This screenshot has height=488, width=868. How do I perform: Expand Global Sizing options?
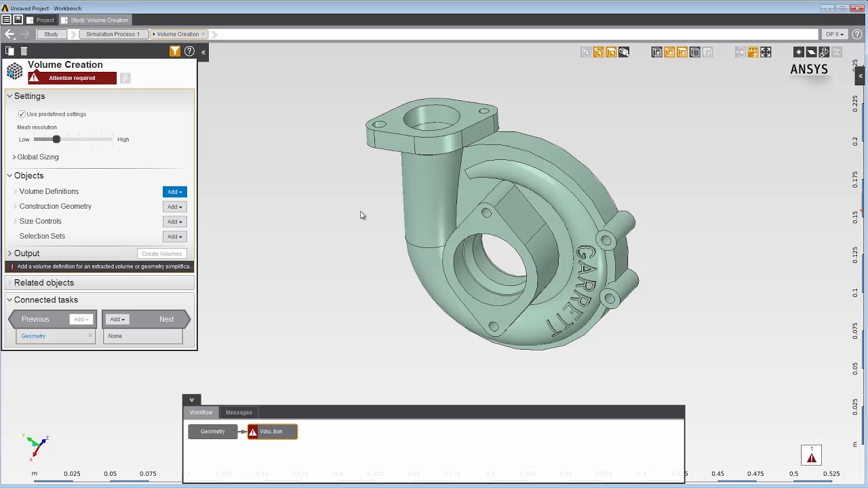coord(14,157)
